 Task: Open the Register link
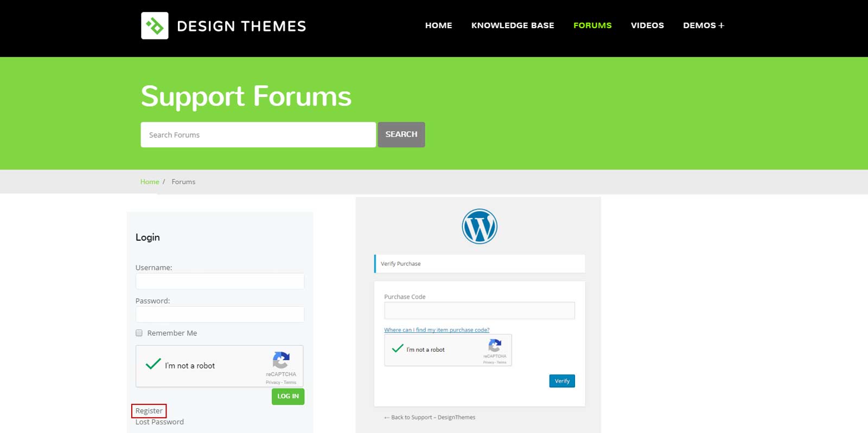149,411
